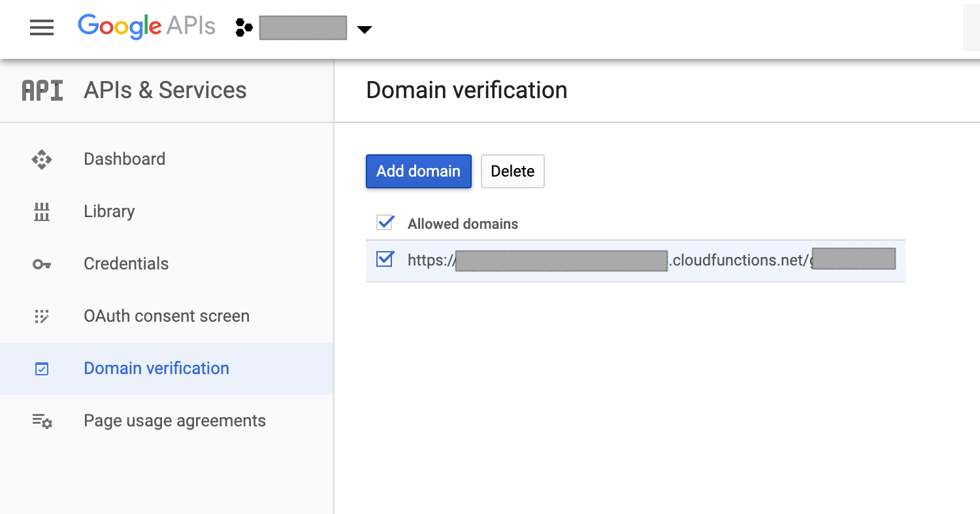This screenshot has height=514, width=980.
Task: Select the cloudfunctions.net domain row
Action: pos(738,260)
